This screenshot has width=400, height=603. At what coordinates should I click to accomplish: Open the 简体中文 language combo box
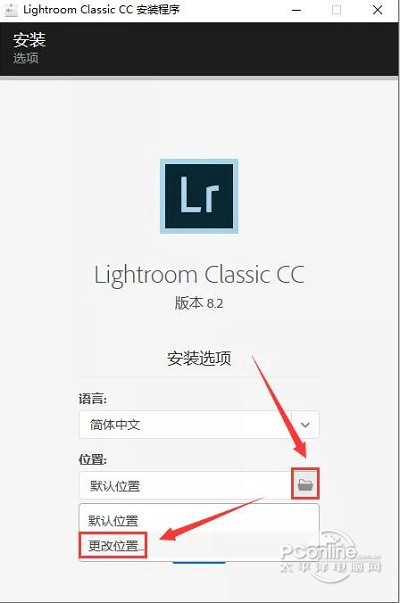click(x=199, y=425)
